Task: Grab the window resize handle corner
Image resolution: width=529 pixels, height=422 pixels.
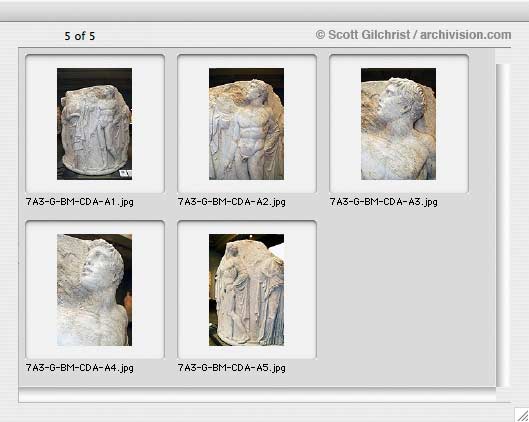Action: coord(522,415)
